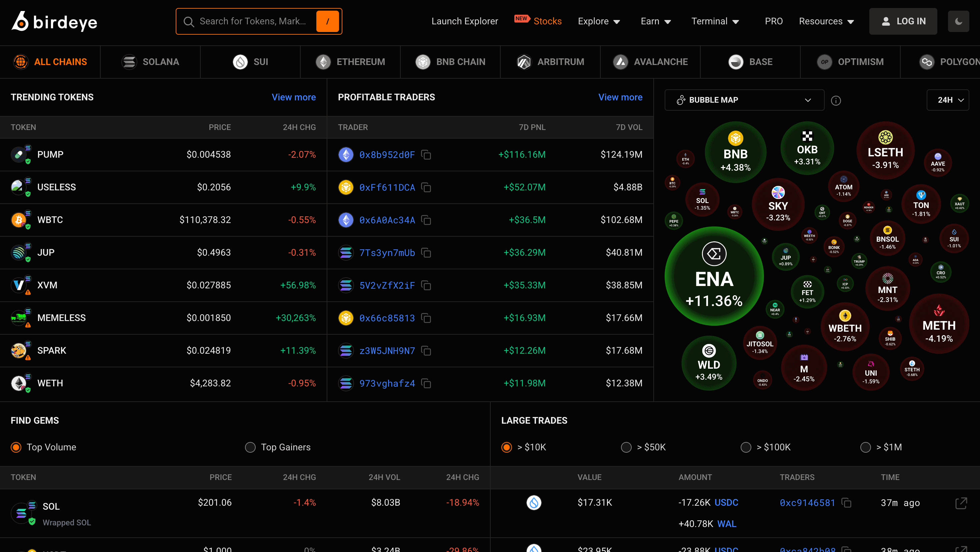View more profitable traders
Viewport: 980px width, 552px height.
point(620,97)
